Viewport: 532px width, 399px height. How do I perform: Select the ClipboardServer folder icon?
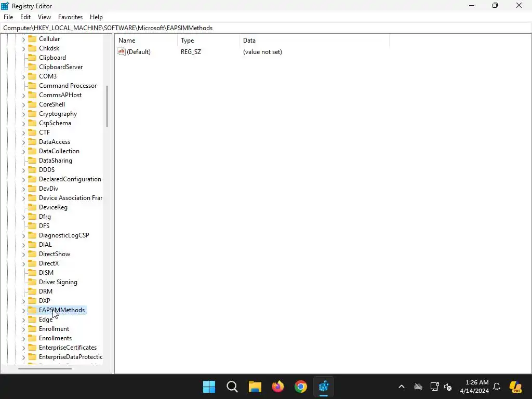32,67
